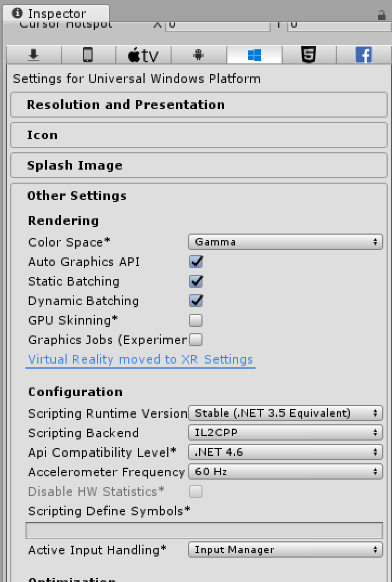Image resolution: width=392 pixels, height=582 pixels.
Task: Open the Color Space dropdown
Action: click(285, 242)
